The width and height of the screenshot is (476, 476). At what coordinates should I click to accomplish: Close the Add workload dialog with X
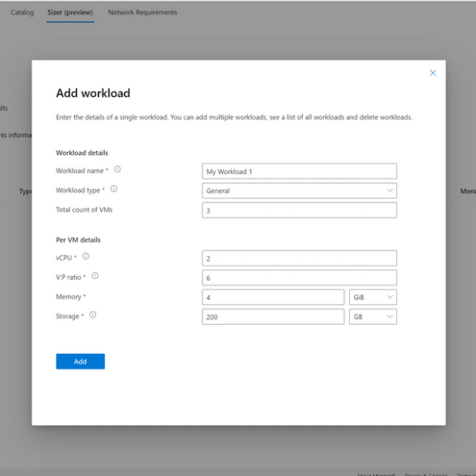[433, 73]
